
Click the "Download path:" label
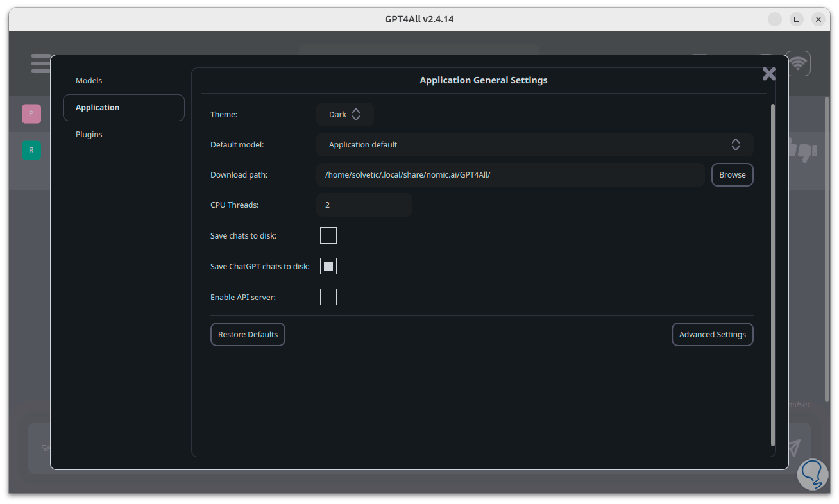pos(239,174)
